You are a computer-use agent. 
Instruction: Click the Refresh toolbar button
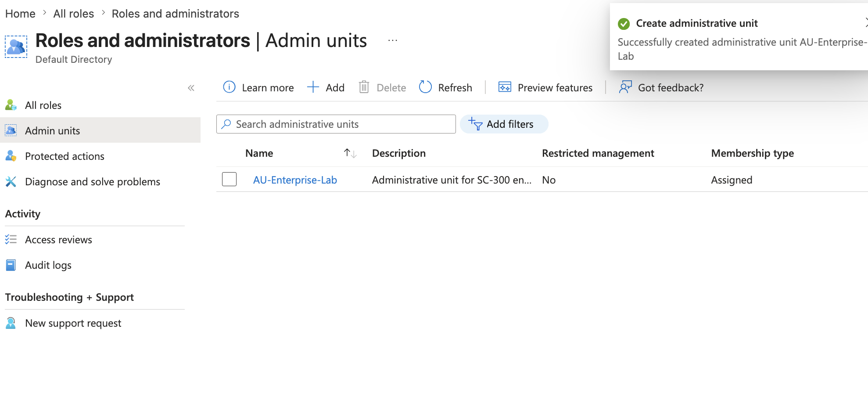pos(445,87)
